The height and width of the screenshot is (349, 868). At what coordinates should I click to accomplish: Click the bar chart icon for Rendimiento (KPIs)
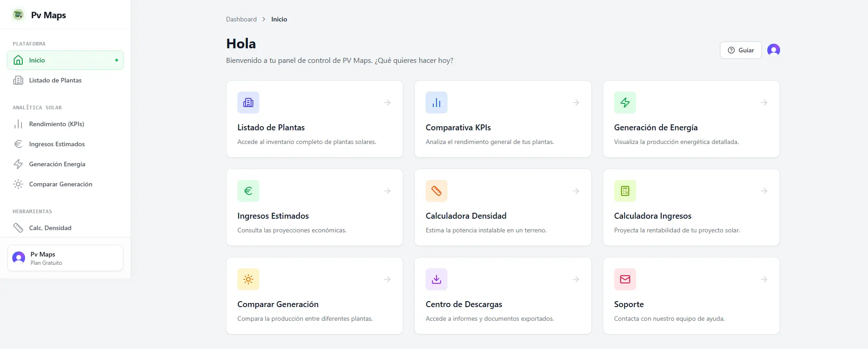pos(18,124)
